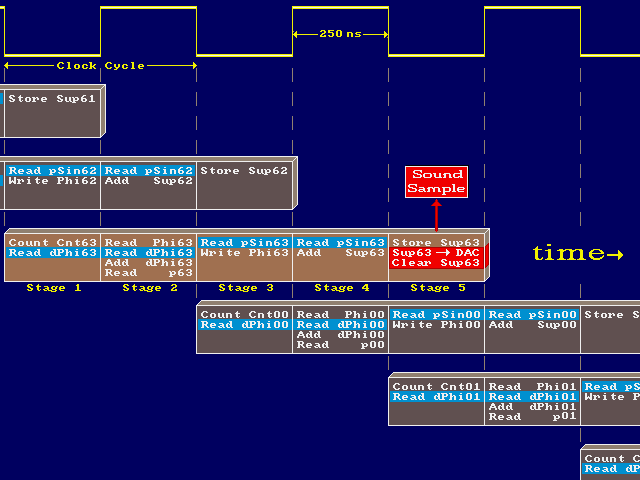Select the Stage 5 label
Image resolution: width=640 pixels, height=480 pixels.
point(436,288)
